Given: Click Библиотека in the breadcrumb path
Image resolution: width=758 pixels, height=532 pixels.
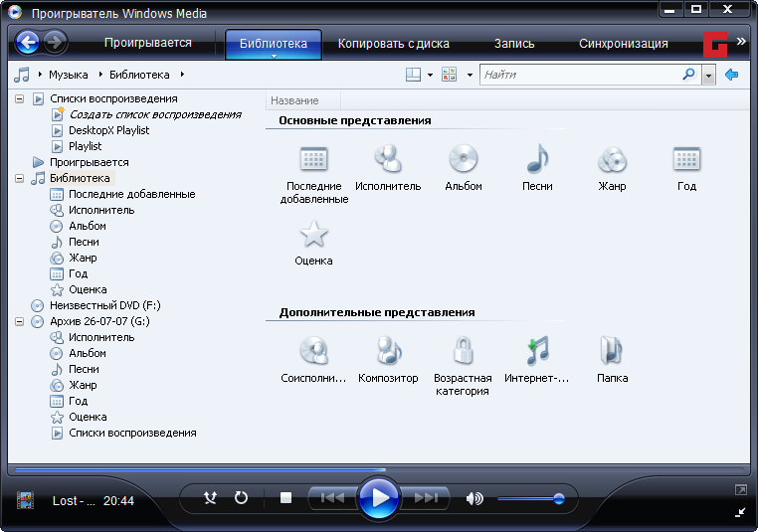Looking at the screenshot, I should point(139,75).
